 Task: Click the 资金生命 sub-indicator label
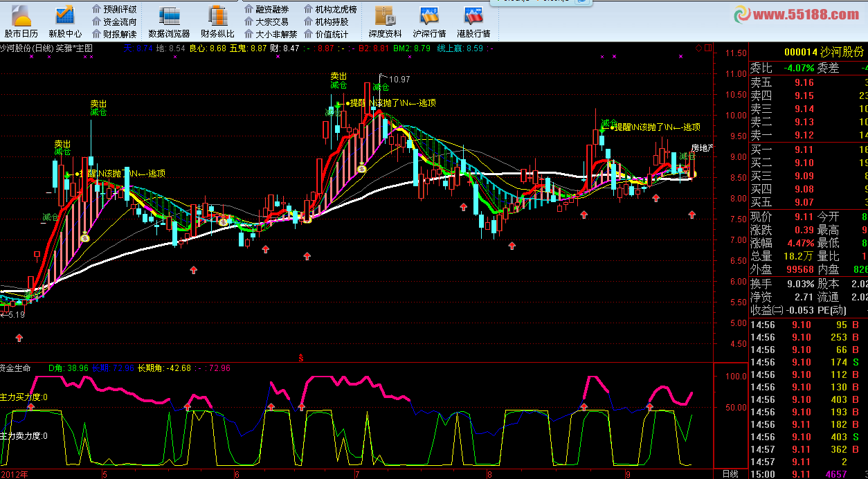[x=15, y=368]
